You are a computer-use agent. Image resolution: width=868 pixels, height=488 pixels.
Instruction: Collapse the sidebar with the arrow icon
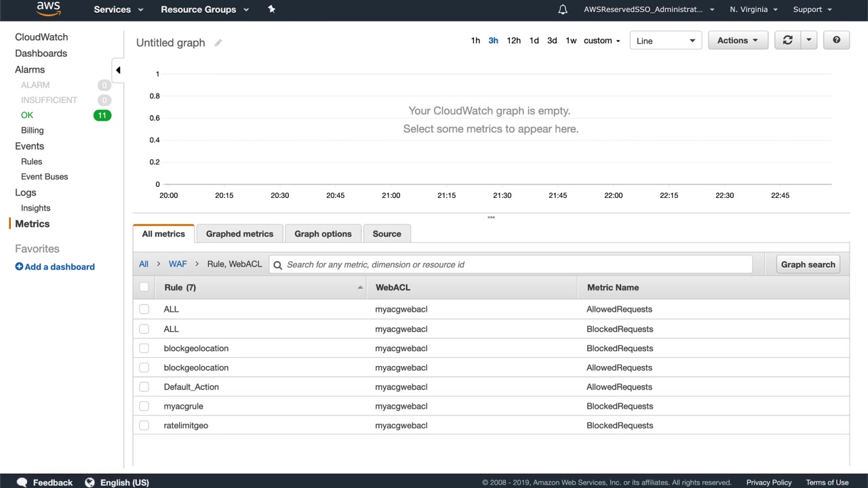coord(118,70)
